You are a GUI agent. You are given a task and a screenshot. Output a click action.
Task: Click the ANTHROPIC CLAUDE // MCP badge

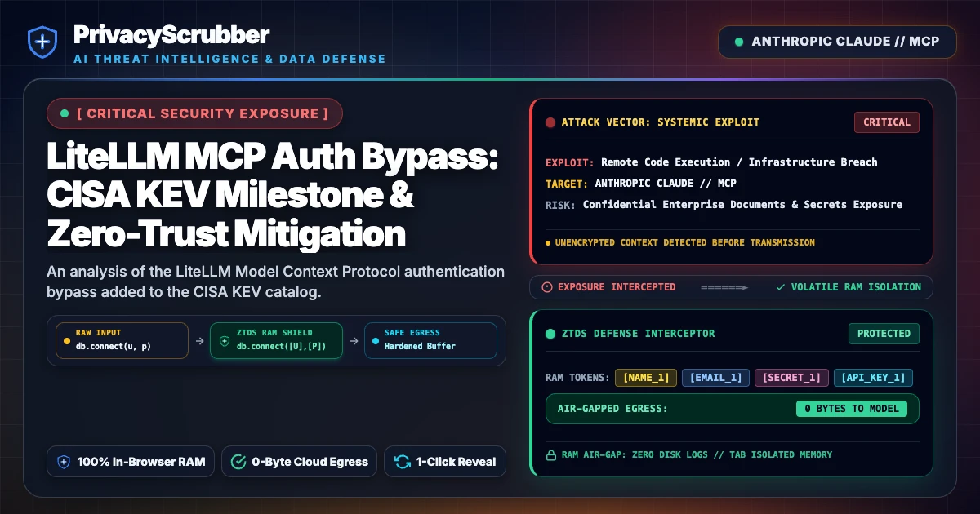837,42
